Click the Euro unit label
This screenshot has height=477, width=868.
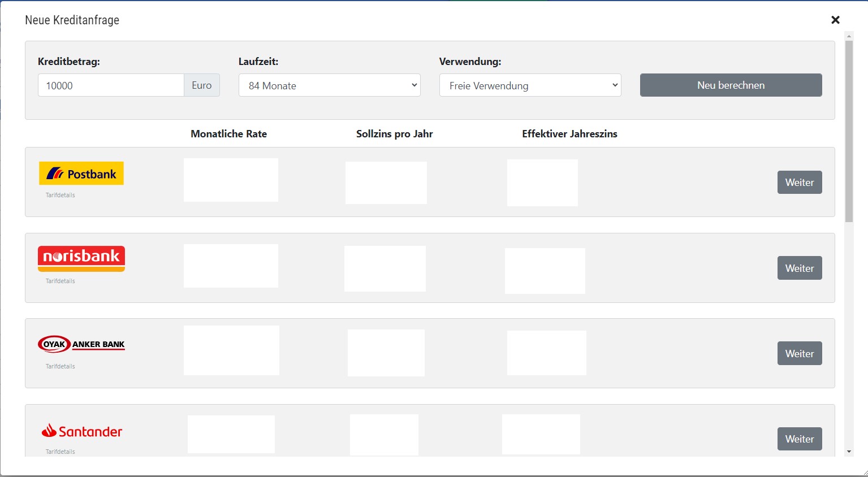pos(202,85)
